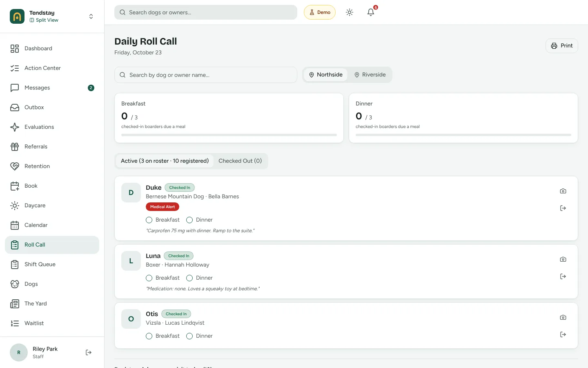Image resolution: width=588 pixels, height=368 pixels.
Task: Open the Messages page
Action: pos(52,88)
